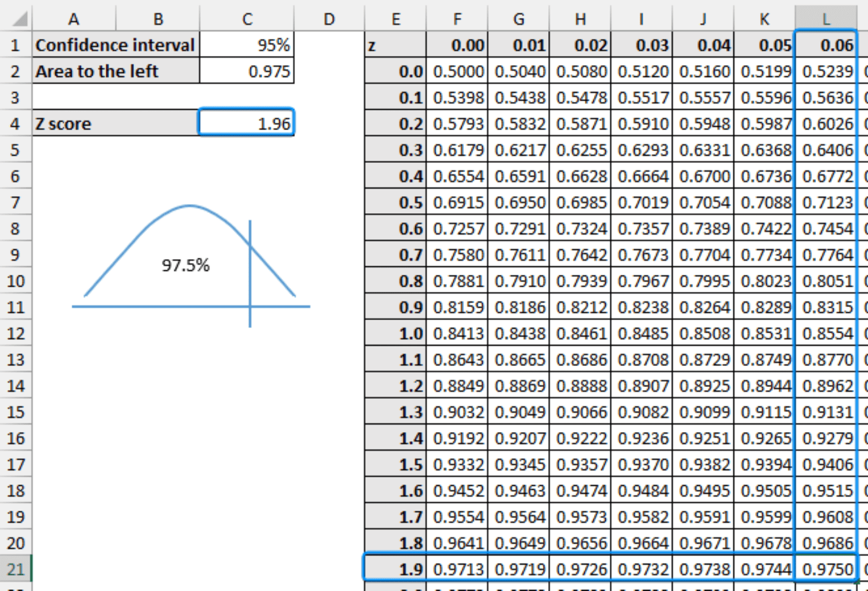Click row header 1
Viewport: 868px width, 591px height.
click(x=15, y=45)
